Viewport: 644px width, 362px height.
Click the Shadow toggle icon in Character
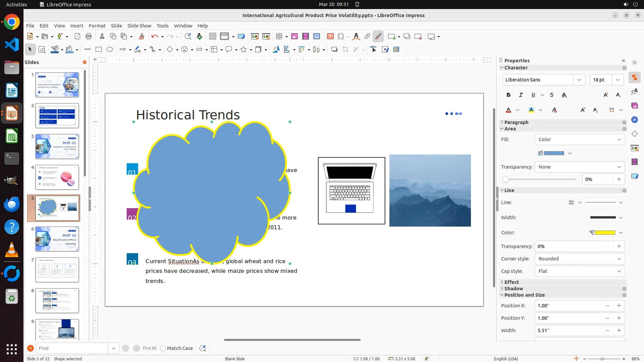click(564, 95)
